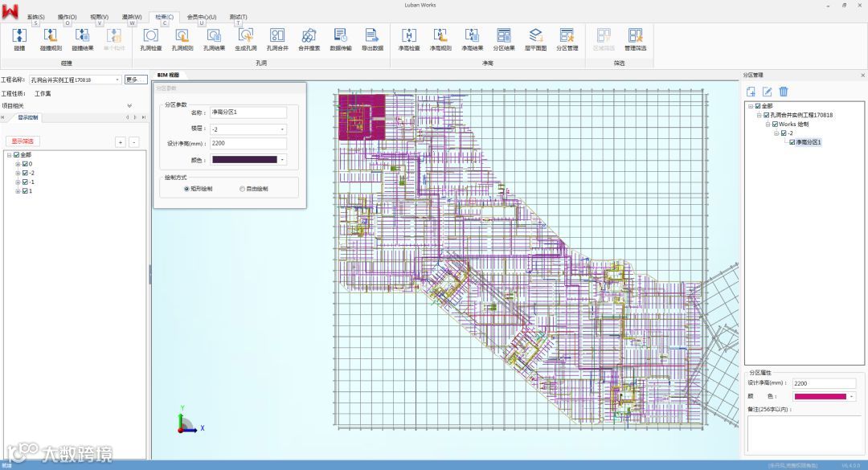
Task: Click 设计净高 field in zone parameters dialog
Action: pyautogui.click(x=248, y=143)
